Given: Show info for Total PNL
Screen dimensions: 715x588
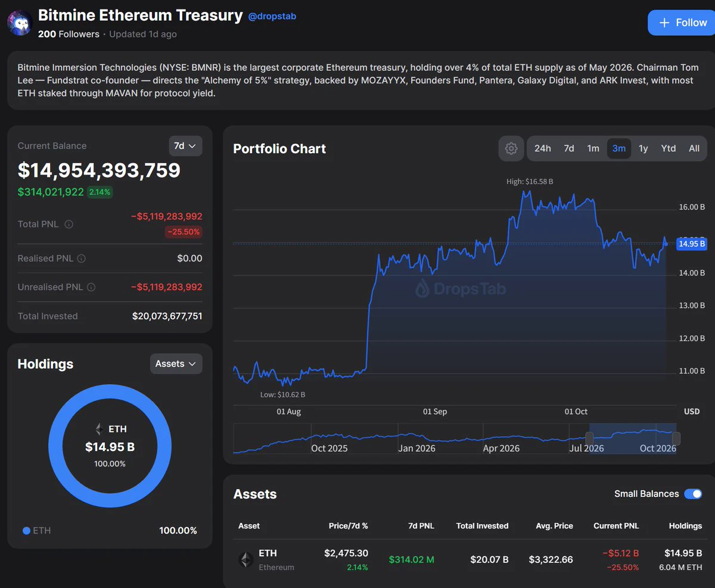Looking at the screenshot, I should [x=69, y=225].
